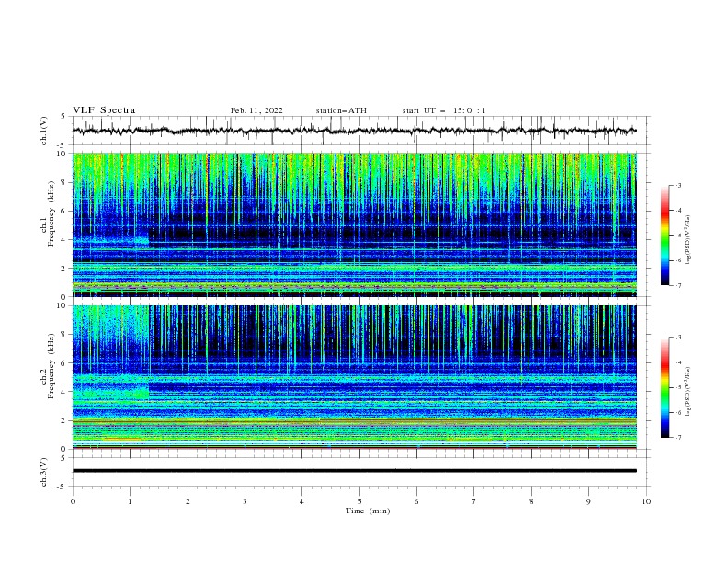728x563 pixels.
Task: Click the "Time (min)" axis label
Action: pyautogui.click(x=368, y=511)
